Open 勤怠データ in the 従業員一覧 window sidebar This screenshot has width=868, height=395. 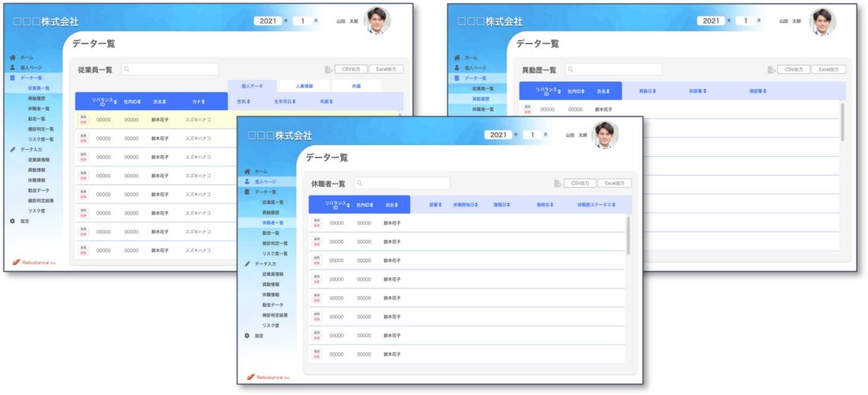(38, 190)
